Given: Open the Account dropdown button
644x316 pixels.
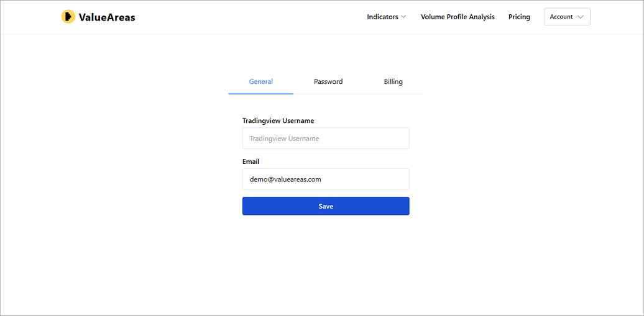Looking at the screenshot, I should [567, 17].
